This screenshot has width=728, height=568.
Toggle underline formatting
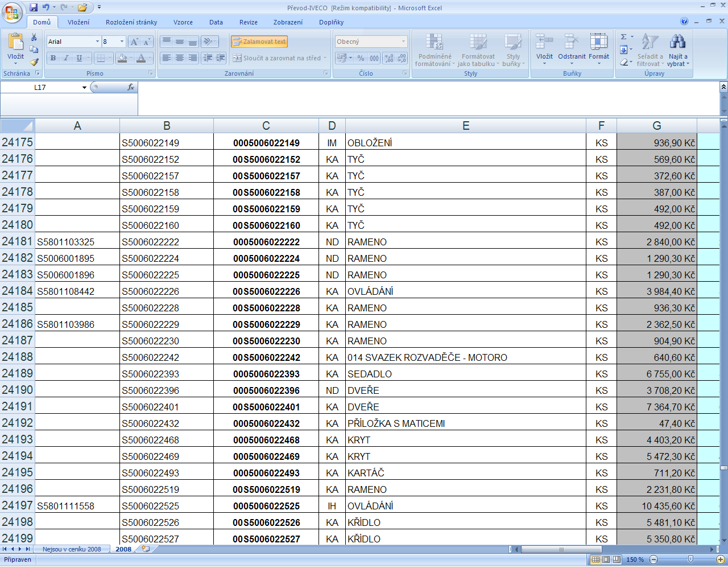click(79, 58)
